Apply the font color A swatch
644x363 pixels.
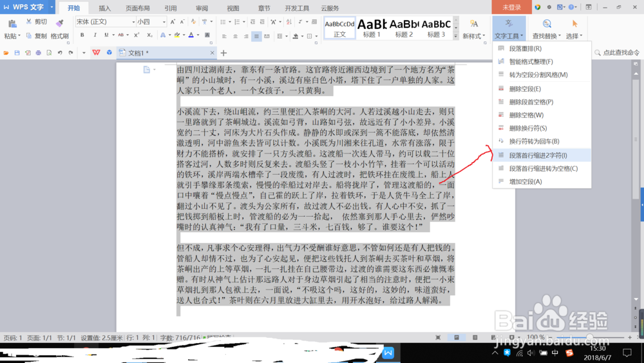[x=191, y=35]
